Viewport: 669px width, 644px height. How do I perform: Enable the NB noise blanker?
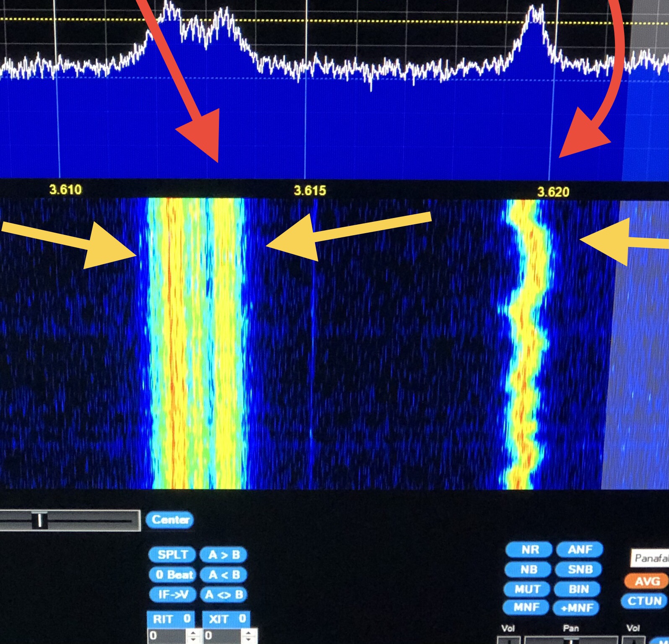528,569
